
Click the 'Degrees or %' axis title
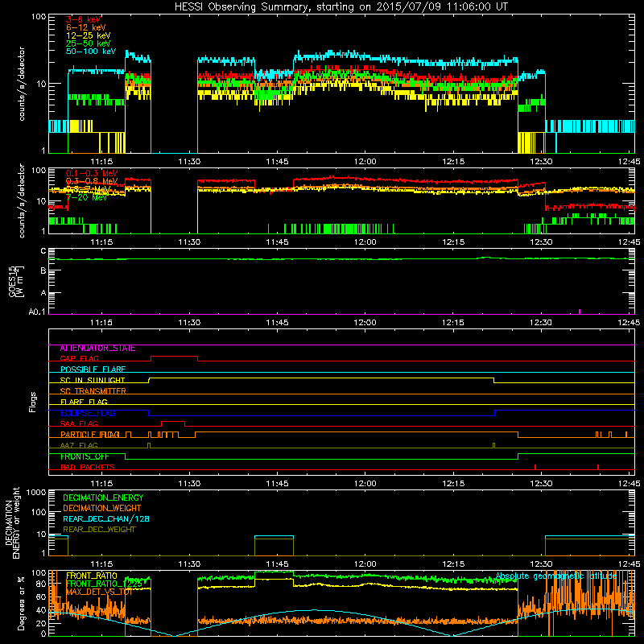tap(21, 604)
